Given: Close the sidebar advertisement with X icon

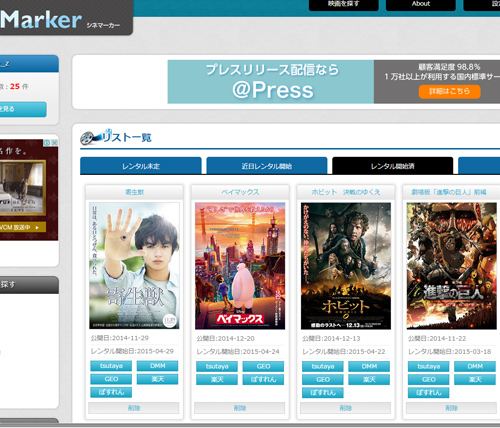Looking at the screenshot, I should [54, 143].
